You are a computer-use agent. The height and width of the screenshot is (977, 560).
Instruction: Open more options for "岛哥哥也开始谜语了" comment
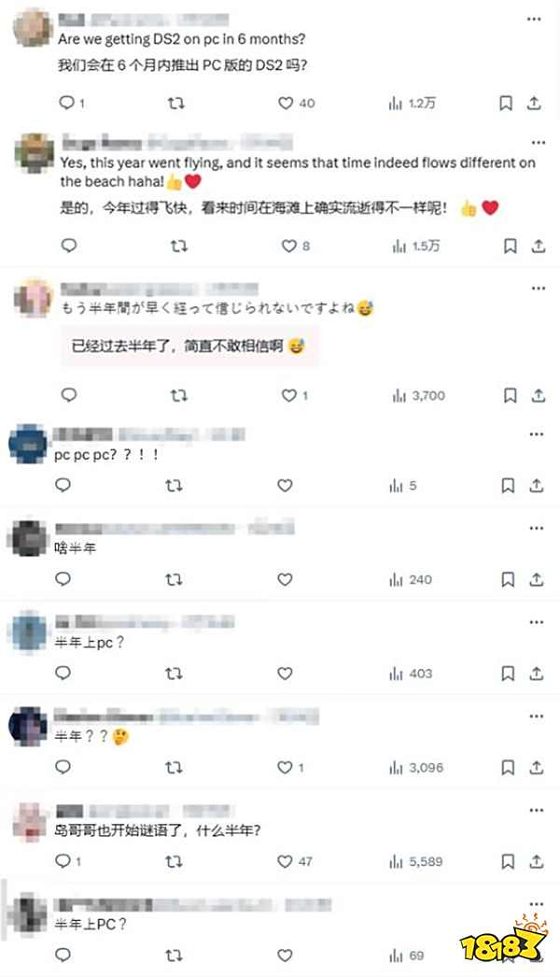pyautogui.click(x=537, y=811)
